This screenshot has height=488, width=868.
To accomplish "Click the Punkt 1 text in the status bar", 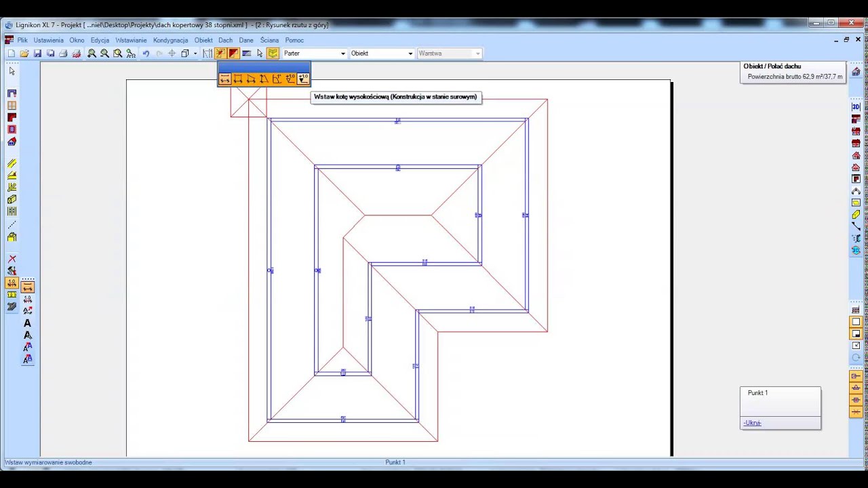I will (395, 462).
